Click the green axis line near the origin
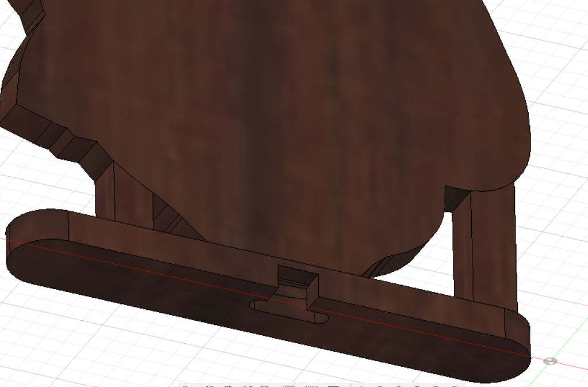This screenshot has width=588, height=387. click(570, 346)
